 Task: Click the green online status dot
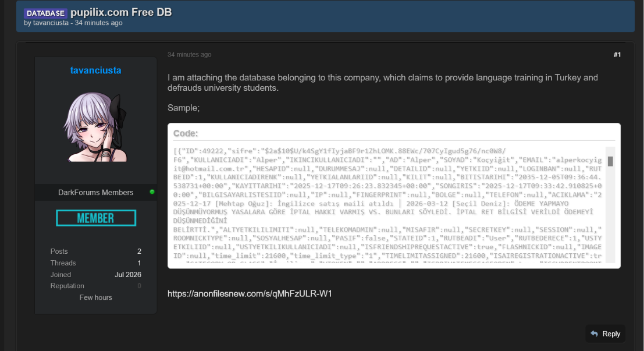[152, 192]
